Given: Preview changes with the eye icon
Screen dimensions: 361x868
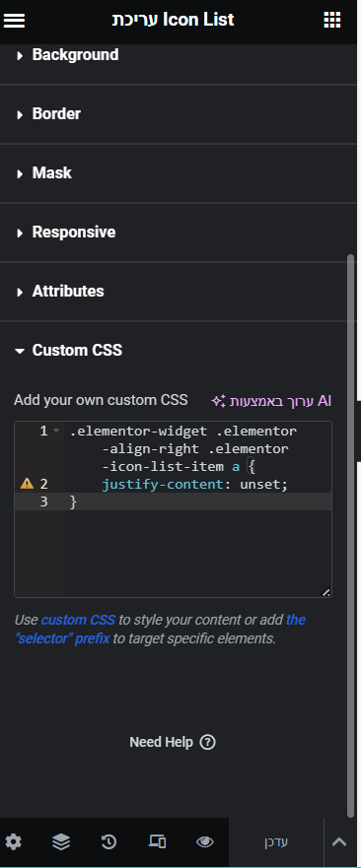Looking at the screenshot, I should pyautogui.click(x=205, y=842).
